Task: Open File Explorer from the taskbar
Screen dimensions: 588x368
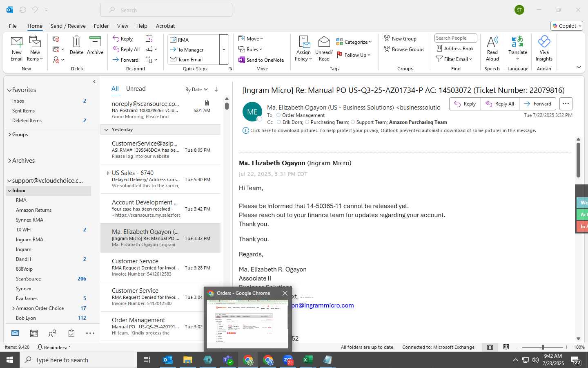Action: coord(187,360)
